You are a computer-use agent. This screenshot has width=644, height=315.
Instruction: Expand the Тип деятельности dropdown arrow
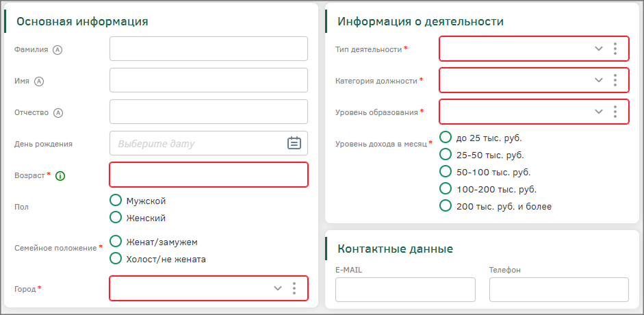pyautogui.click(x=598, y=49)
